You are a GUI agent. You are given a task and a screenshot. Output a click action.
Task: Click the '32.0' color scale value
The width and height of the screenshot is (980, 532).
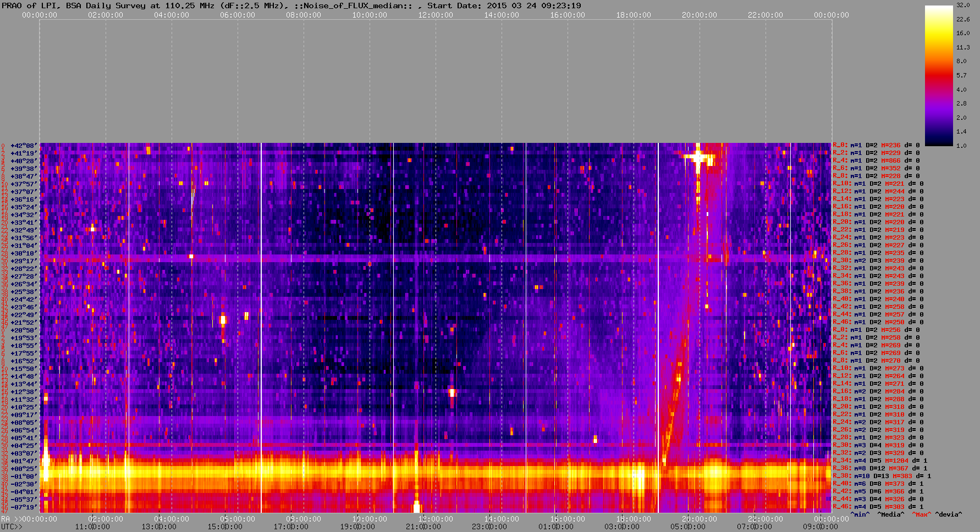tap(963, 5)
